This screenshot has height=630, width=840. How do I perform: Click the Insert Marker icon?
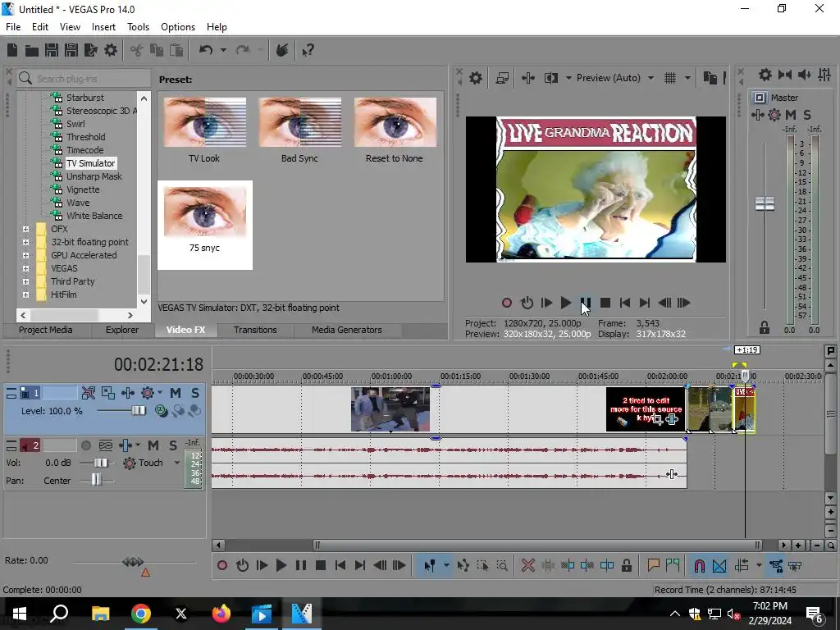pyautogui.click(x=653, y=566)
